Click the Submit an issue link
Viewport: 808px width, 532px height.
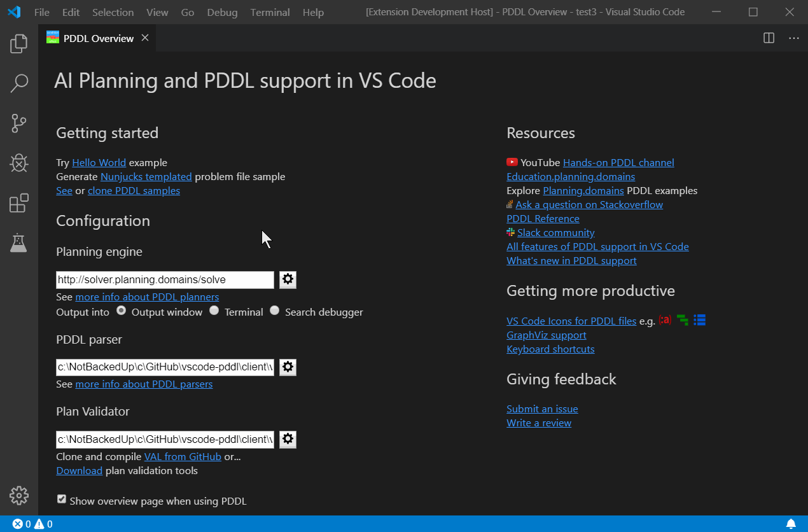pos(542,409)
